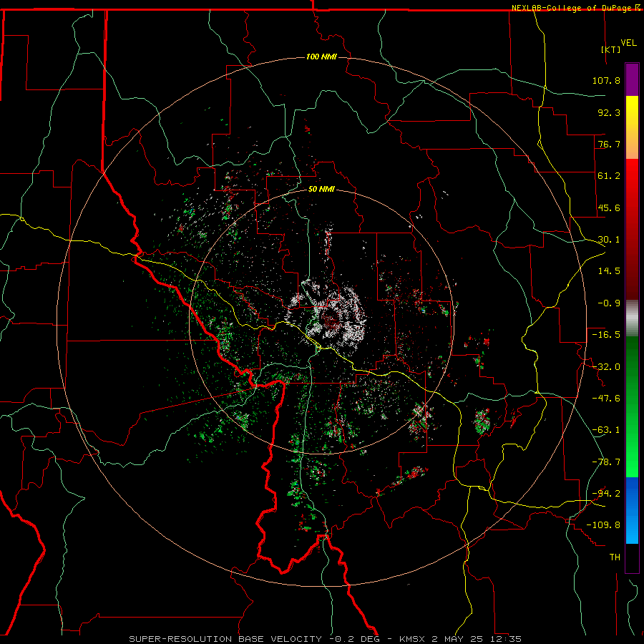Screen dimensions: 644x644
Task: Select the 45.6 scale value
Action: pos(609,208)
